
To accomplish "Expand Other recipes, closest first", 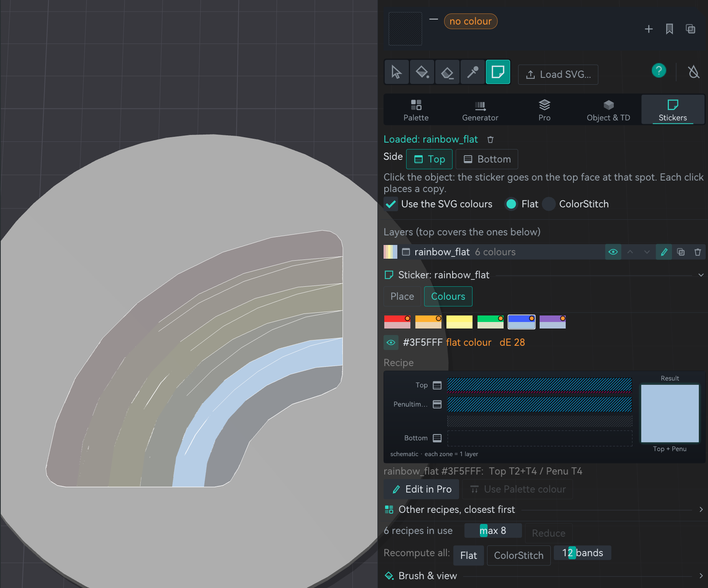I will (701, 509).
